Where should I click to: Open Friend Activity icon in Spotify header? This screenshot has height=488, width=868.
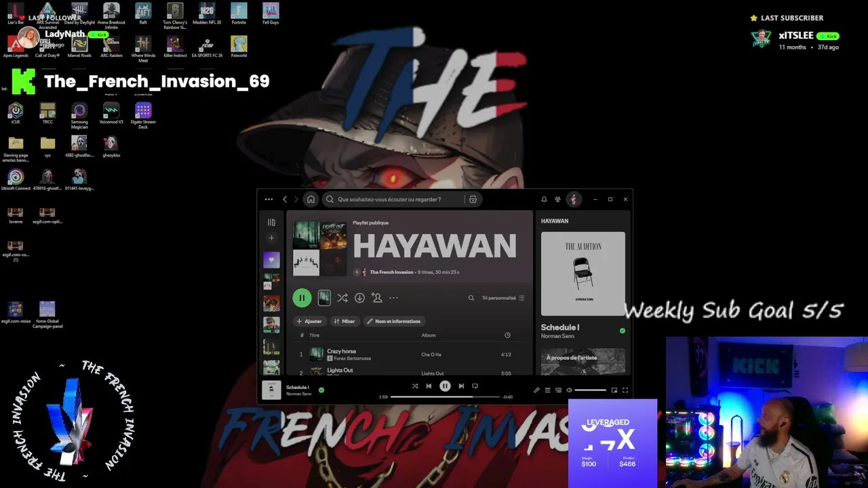pyautogui.click(x=557, y=199)
